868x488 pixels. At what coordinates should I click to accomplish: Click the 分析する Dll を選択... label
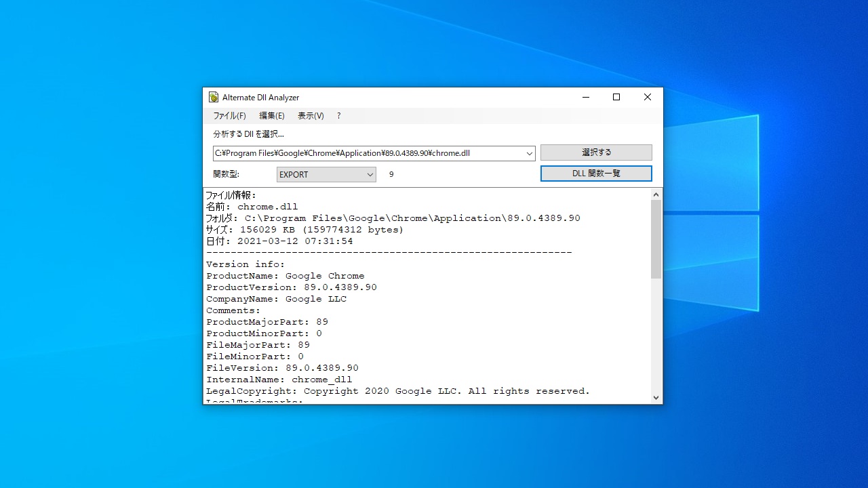tap(248, 134)
